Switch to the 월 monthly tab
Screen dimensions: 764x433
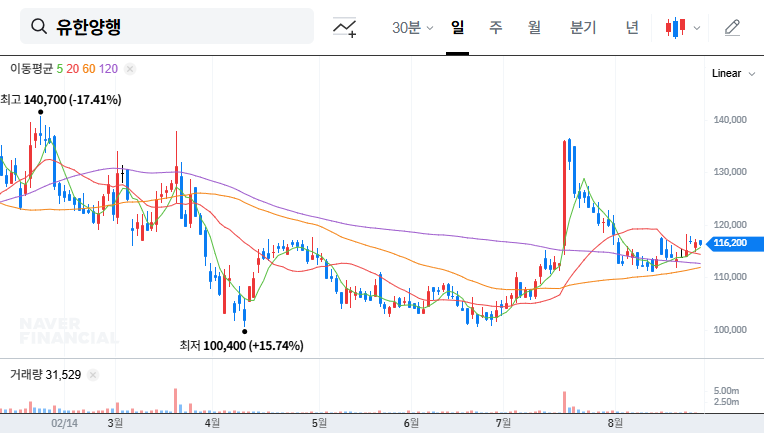[535, 27]
